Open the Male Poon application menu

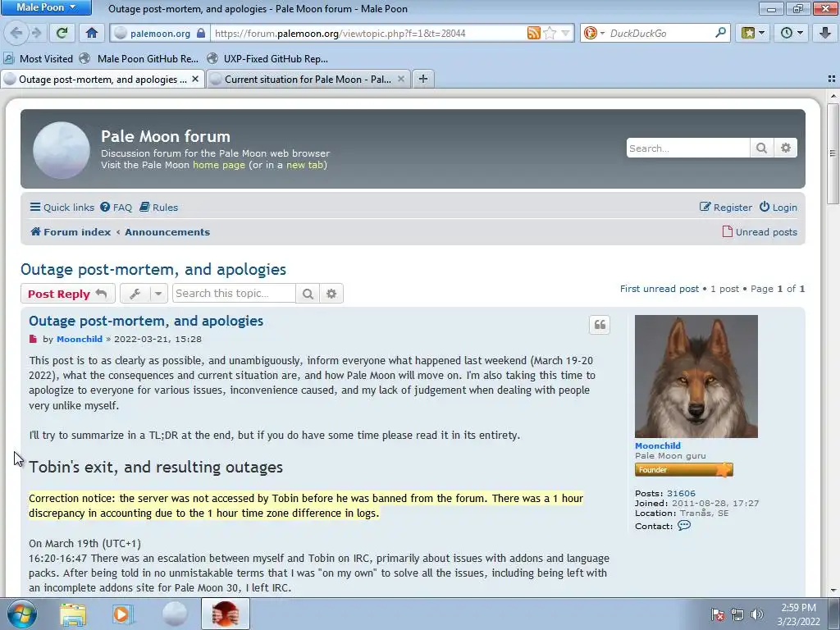pyautogui.click(x=46, y=7)
